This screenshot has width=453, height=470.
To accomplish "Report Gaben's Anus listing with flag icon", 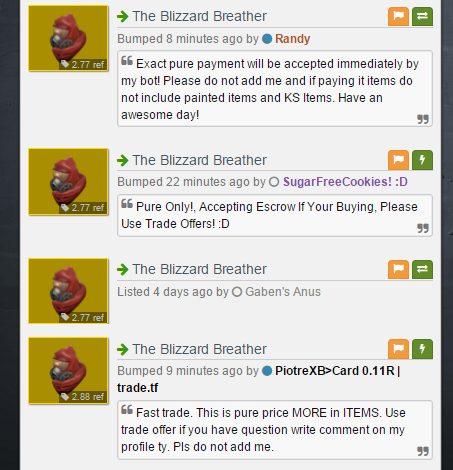I will pyautogui.click(x=398, y=269).
